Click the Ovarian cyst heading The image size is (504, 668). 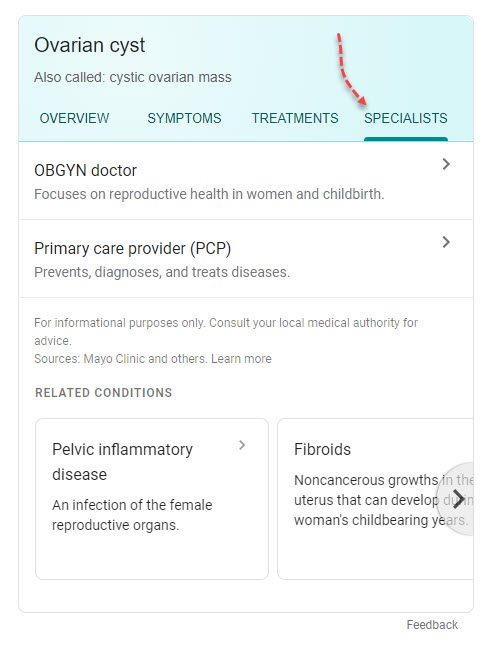(89, 45)
